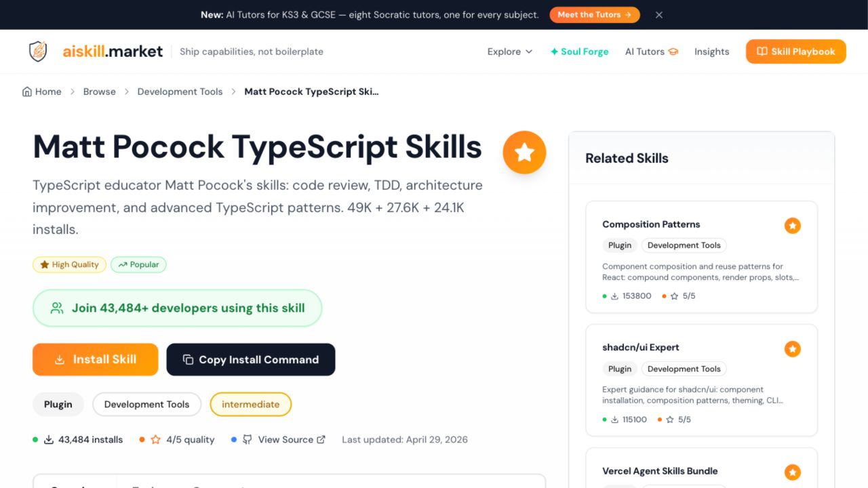This screenshot has width=868, height=488.
Task: Open the Soul Forge menu item
Action: point(579,52)
